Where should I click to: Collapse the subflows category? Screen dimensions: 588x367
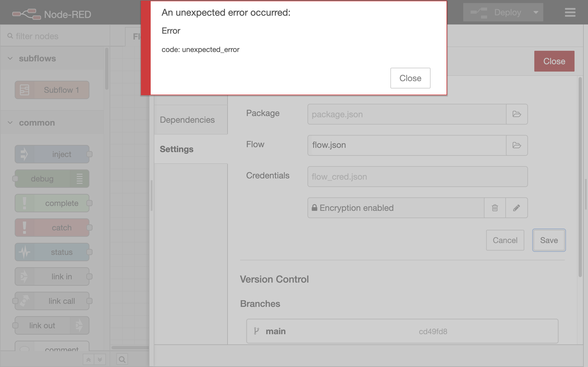[x=10, y=58]
